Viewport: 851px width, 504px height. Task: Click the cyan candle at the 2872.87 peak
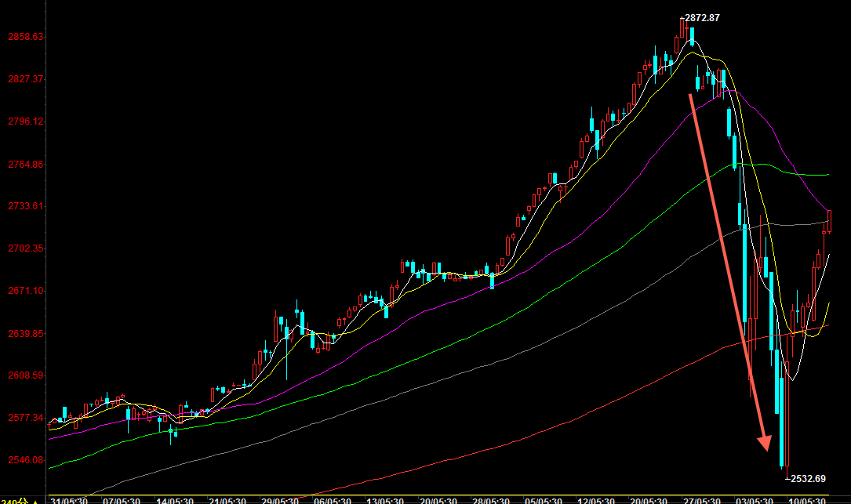691,36
